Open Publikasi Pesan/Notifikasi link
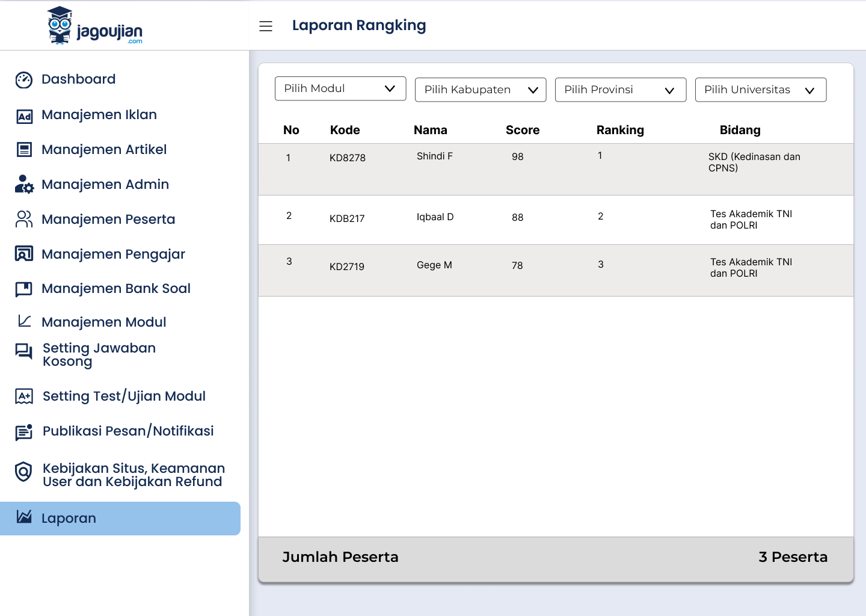 click(x=128, y=431)
